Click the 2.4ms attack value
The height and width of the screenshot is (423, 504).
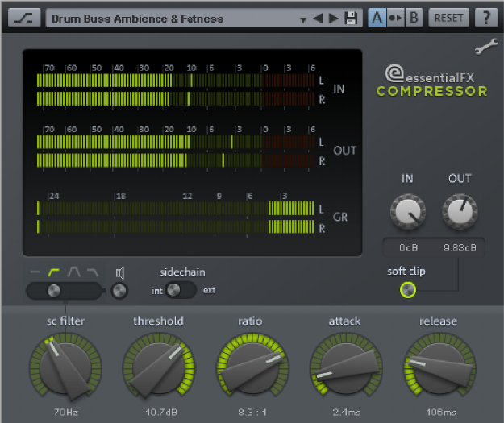click(x=347, y=412)
